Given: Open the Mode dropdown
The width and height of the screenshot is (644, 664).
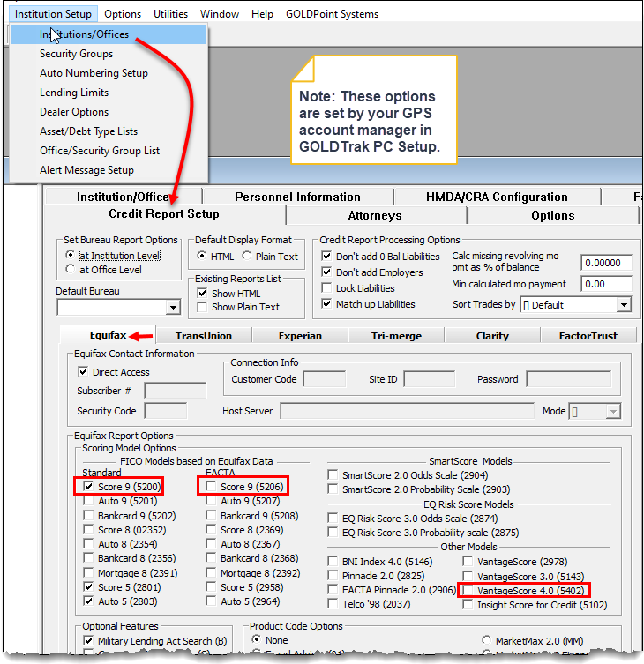Looking at the screenshot, I should pos(613,411).
